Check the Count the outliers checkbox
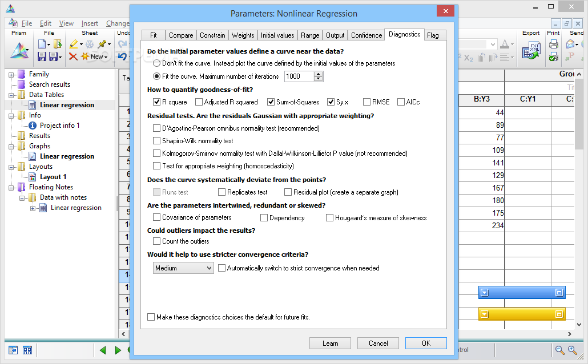This screenshot has width=588, height=364. [157, 241]
